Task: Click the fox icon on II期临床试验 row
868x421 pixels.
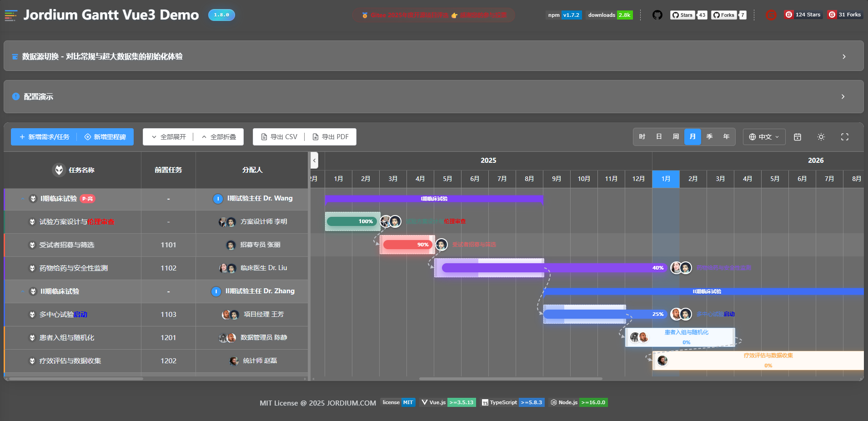Action: pos(33,291)
